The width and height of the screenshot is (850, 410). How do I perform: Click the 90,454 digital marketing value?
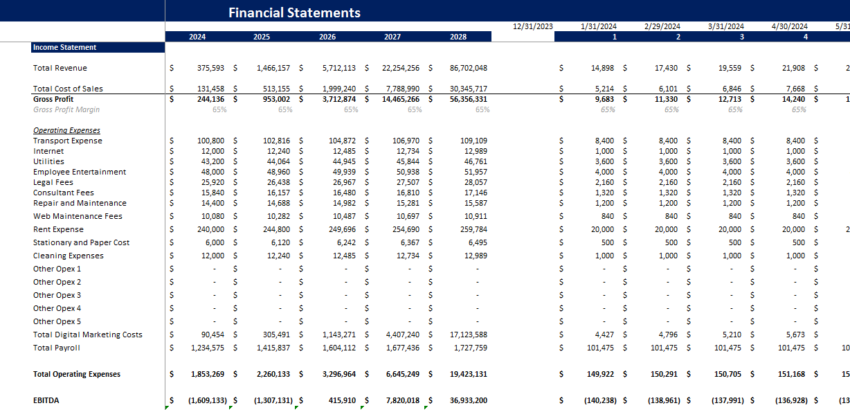point(213,335)
